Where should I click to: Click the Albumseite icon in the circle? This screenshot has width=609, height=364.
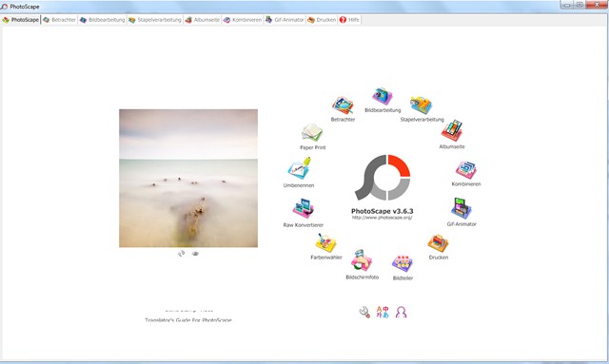click(452, 131)
